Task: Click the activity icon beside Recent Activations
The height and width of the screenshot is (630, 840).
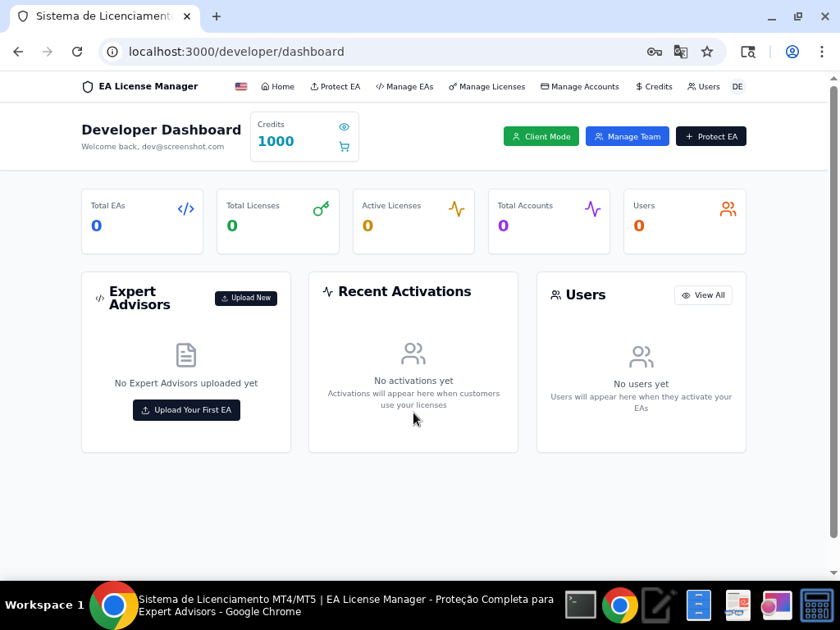Action: [327, 290]
